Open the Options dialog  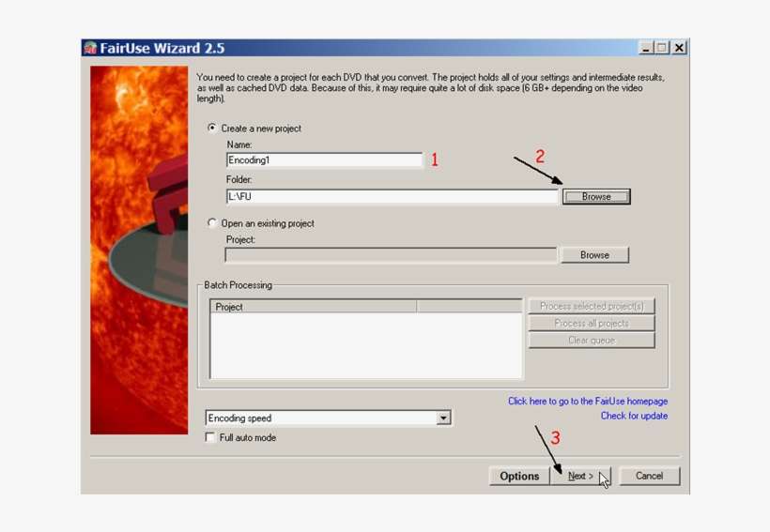pos(518,476)
